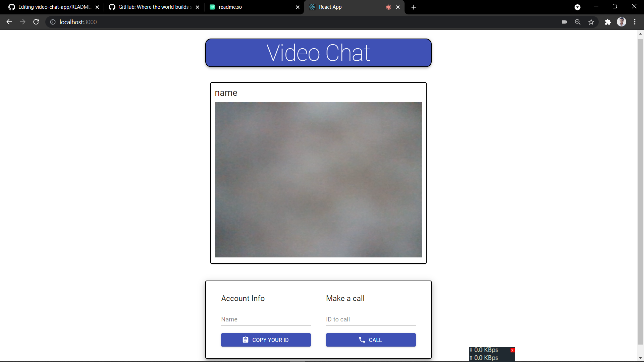644x362 pixels.
Task: Click the magnifier search icon in the toolbar
Action: 578,22
